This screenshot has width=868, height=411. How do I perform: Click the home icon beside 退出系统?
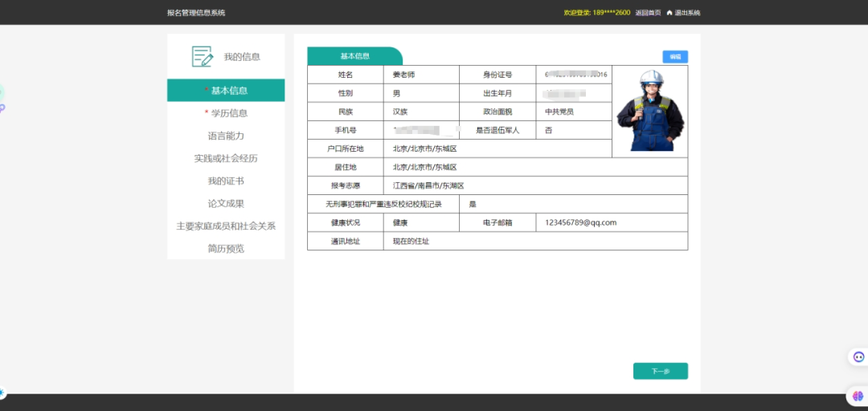[x=669, y=13]
